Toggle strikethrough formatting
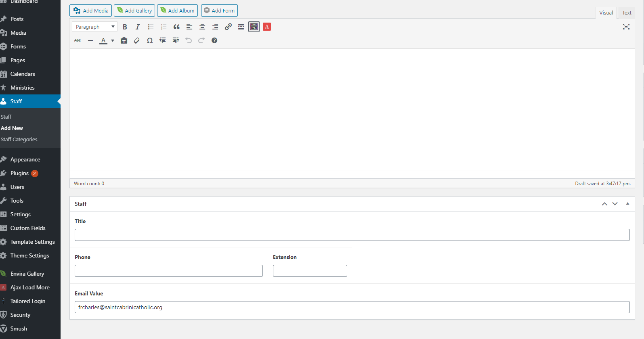 (x=78, y=40)
